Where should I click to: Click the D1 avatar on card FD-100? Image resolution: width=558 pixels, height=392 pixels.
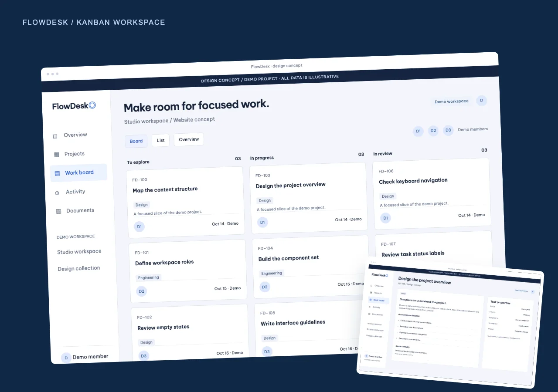139,226
